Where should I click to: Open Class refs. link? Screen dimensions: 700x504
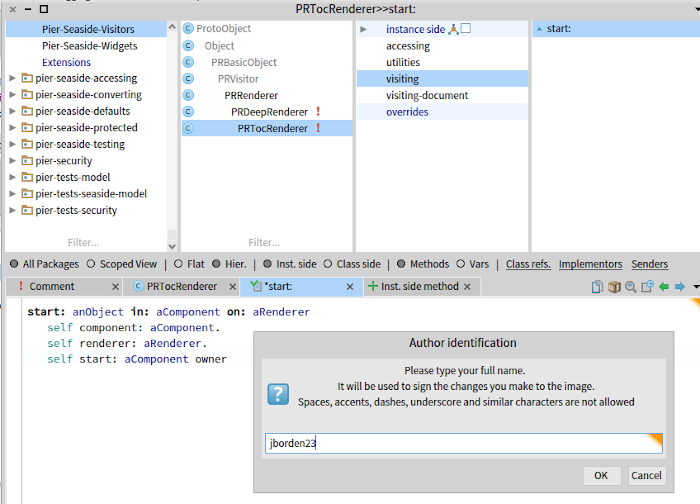528,264
